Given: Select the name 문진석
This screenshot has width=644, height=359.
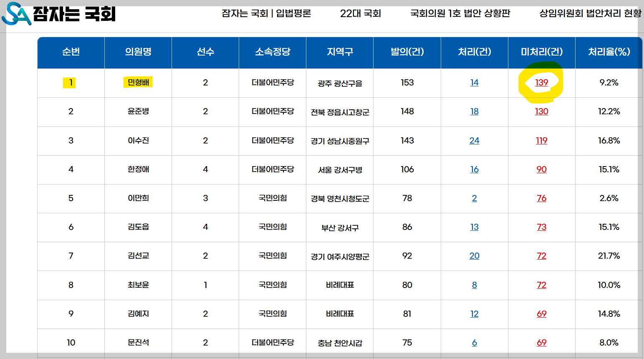Looking at the screenshot, I should coord(138,342).
